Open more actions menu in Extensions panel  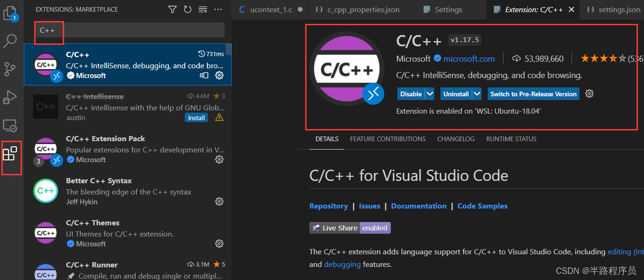point(218,9)
